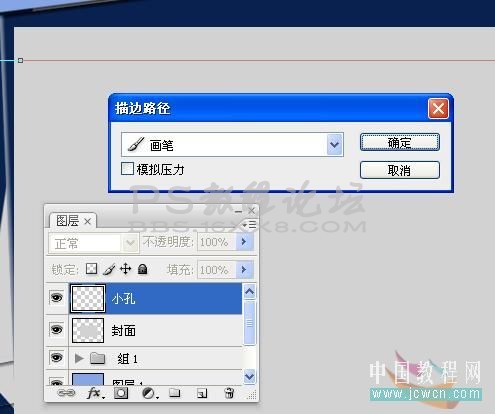Select the 小孔 layer name
The width and height of the screenshot is (495, 414).
pyautogui.click(x=124, y=299)
